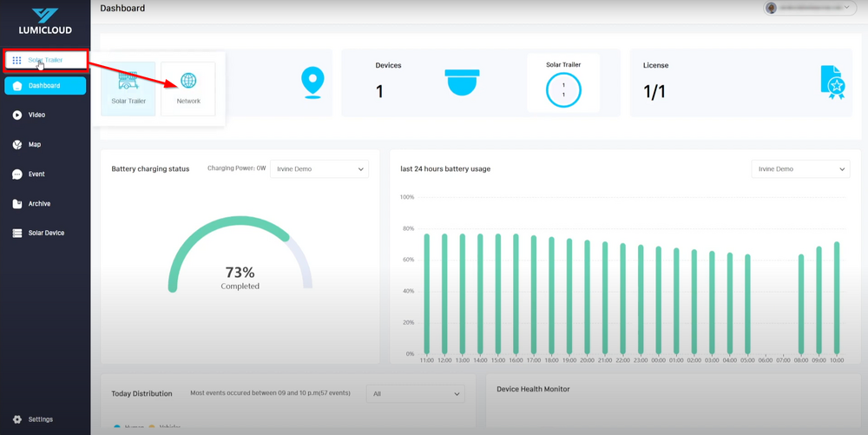Click the Solar Trailer donut chart
This screenshot has width=868, height=435.
pos(563,89)
